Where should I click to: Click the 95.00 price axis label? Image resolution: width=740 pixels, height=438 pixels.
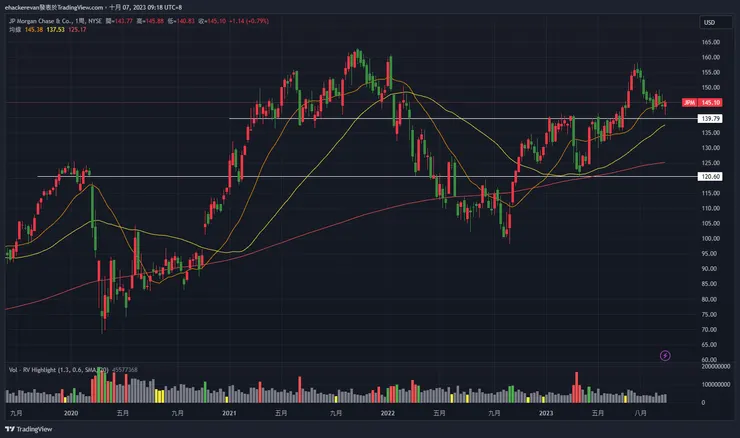(x=711, y=253)
